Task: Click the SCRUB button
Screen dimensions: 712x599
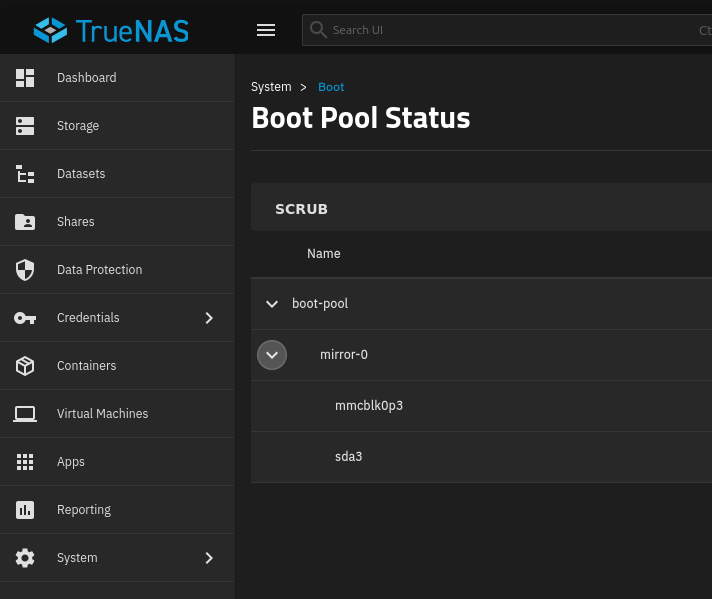Action: 302,209
